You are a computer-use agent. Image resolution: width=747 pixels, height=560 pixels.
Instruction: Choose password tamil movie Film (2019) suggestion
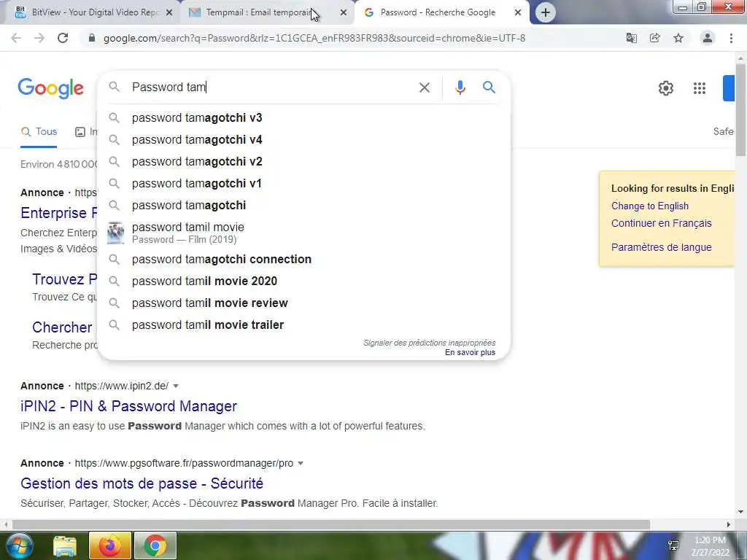(x=303, y=233)
